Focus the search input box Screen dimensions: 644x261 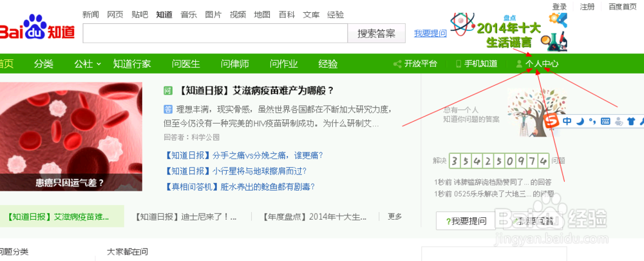[x=215, y=34]
